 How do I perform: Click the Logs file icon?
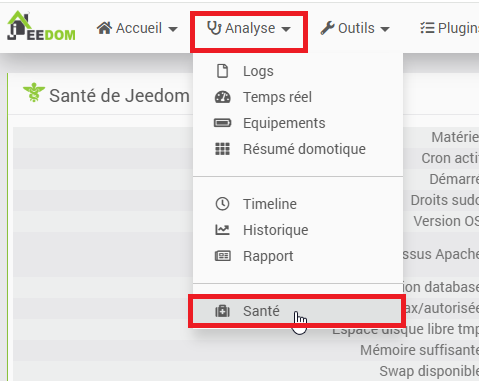222,71
